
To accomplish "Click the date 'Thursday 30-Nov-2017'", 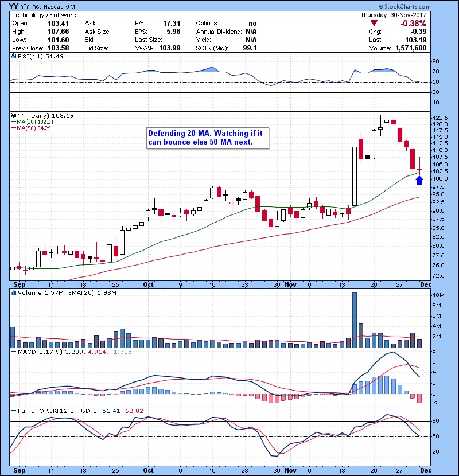I will pos(394,15).
